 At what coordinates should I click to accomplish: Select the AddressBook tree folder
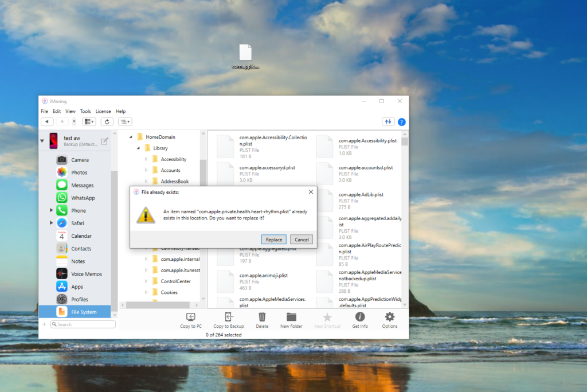pos(174,181)
